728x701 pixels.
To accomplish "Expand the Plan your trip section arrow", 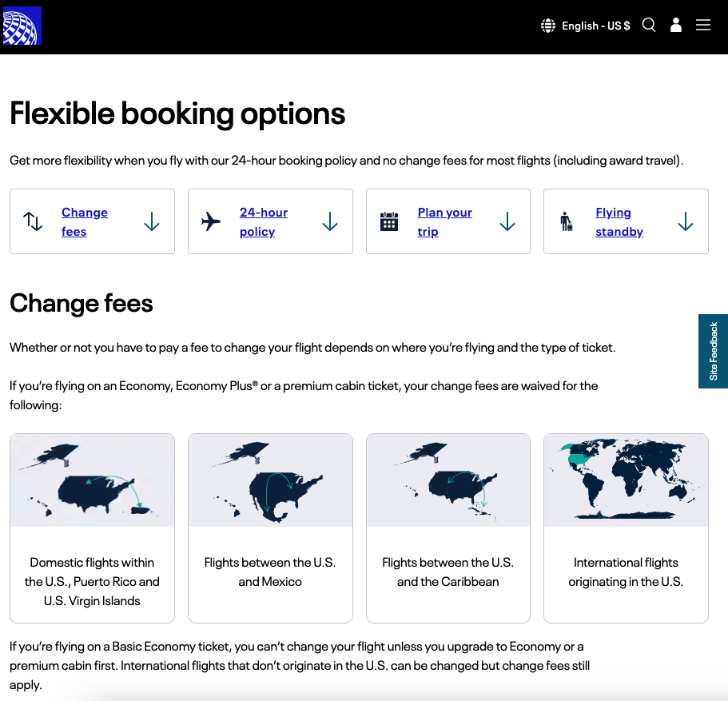I will pyautogui.click(x=507, y=221).
